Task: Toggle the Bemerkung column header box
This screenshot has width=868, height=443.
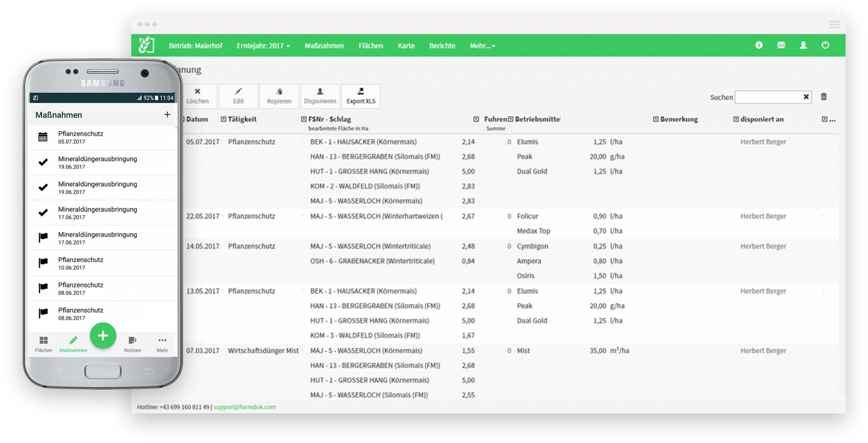Action: 656,119
